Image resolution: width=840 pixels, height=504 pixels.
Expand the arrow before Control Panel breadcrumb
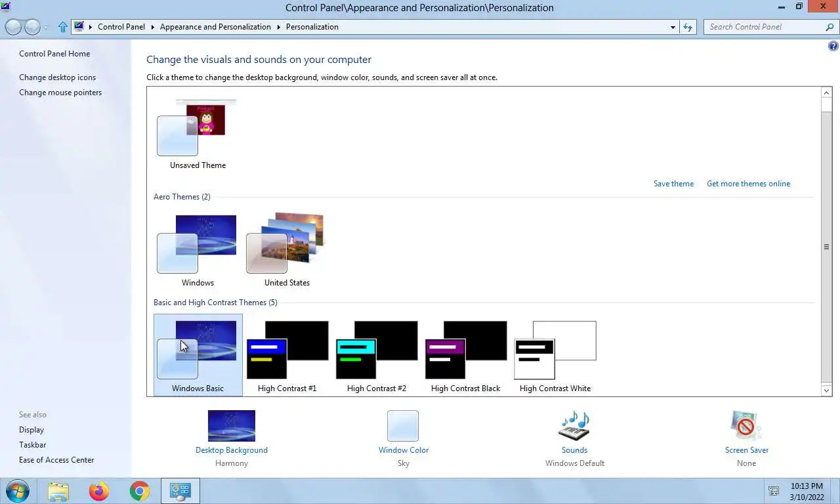coord(91,27)
